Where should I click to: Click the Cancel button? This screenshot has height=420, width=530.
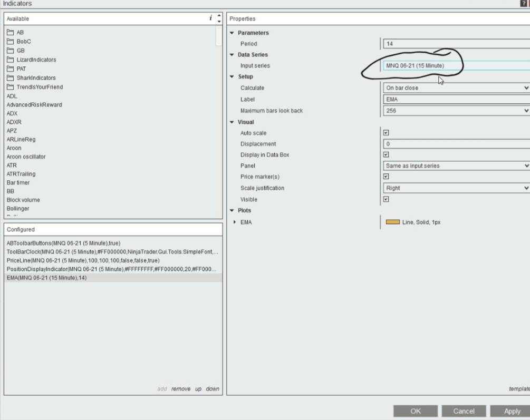(x=464, y=411)
